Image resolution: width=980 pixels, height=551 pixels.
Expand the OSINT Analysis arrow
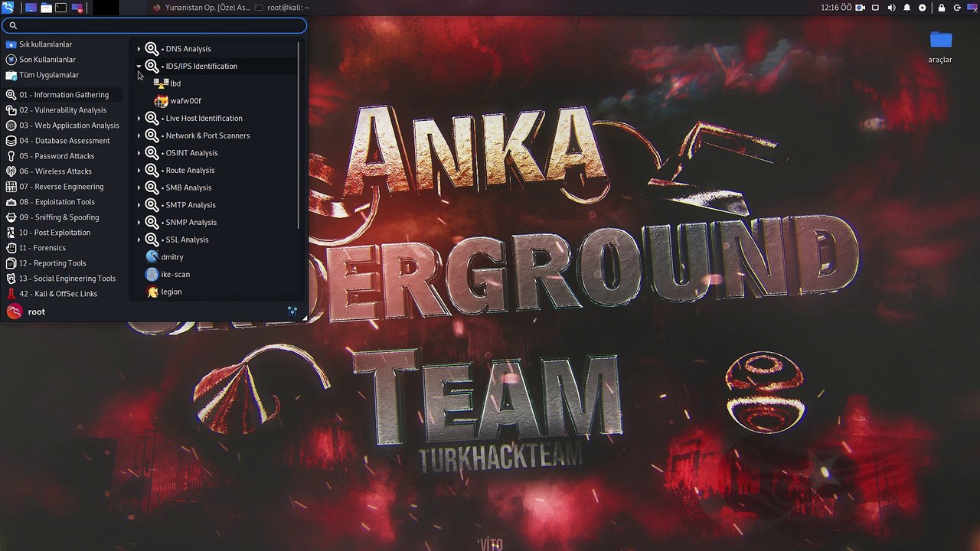[x=139, y=153]
